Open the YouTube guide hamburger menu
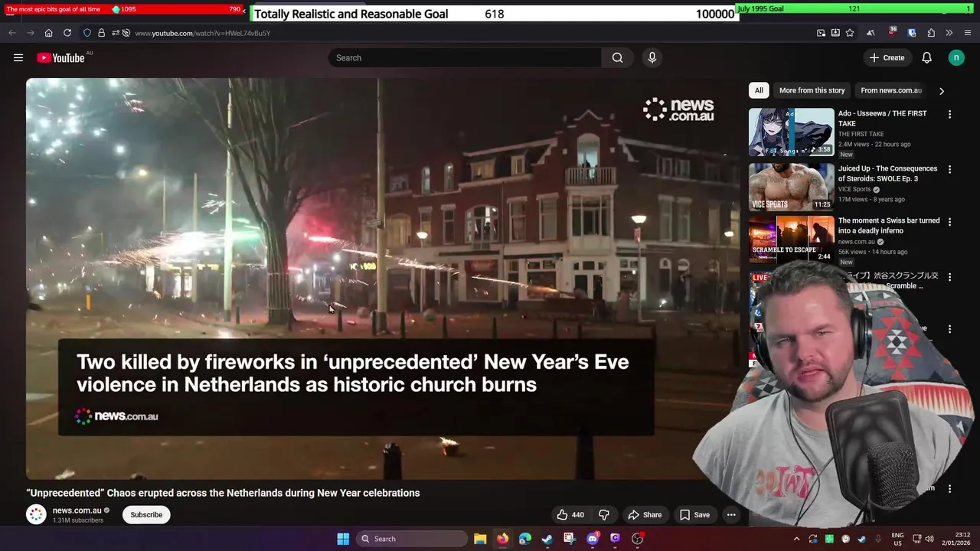 click(18, 57)
